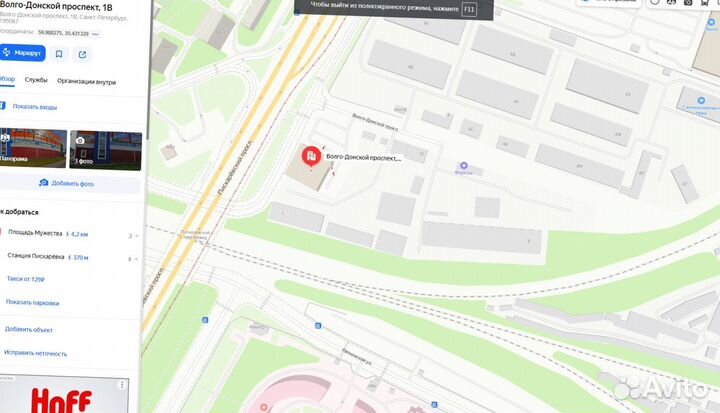Open the share icon next to bookmark
Screen dimensions: 720x413
83,55
